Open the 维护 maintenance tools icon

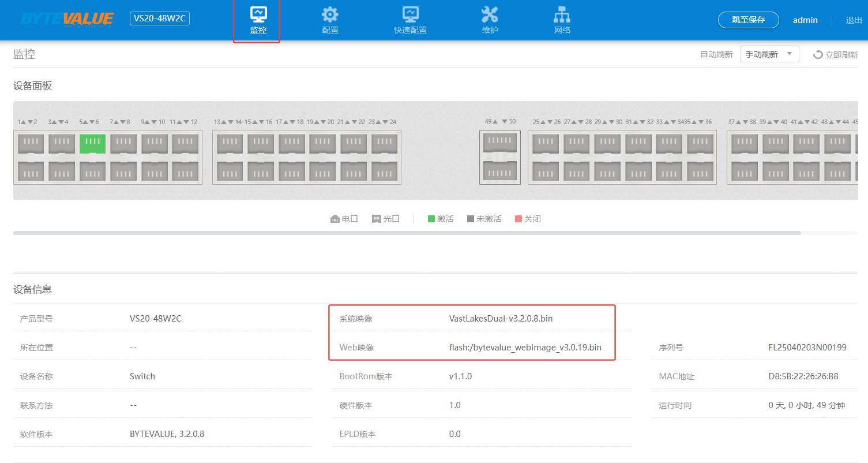click(x=490, y=14)
